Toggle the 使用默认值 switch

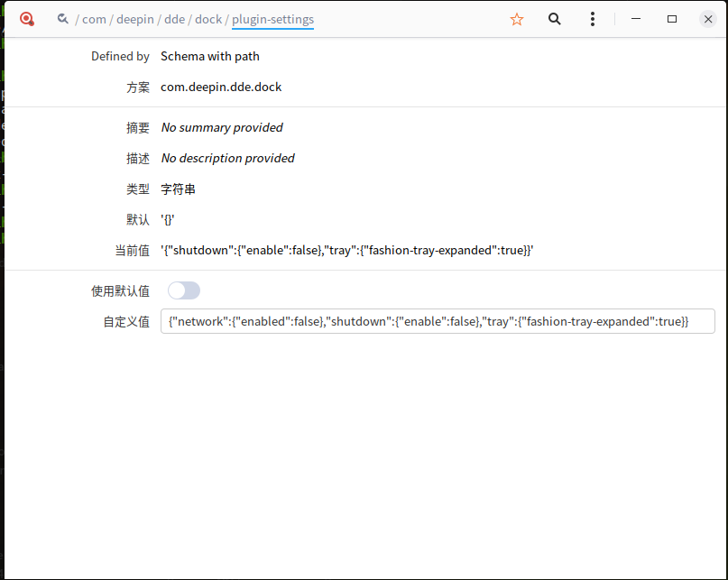(184, 290)
